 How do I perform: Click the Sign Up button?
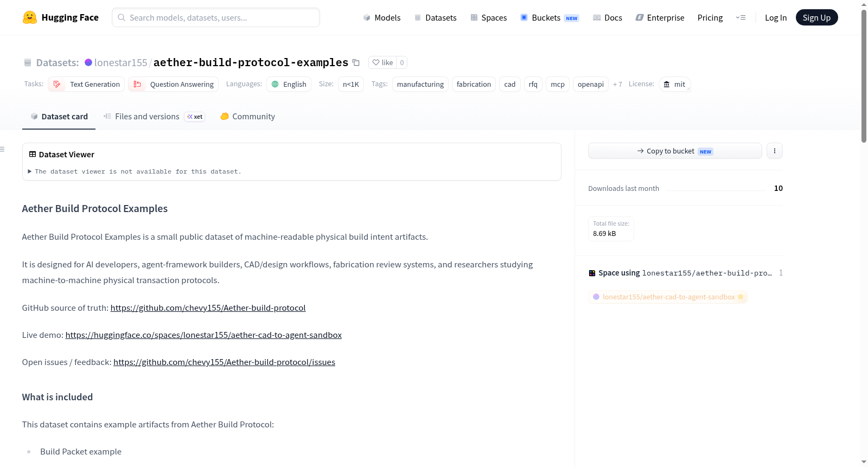click(x=816, y=17)
